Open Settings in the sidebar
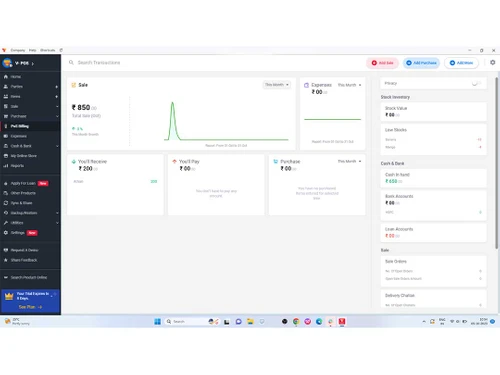The width and height of the screenshot is (500, 375). [x=17, y=233]
